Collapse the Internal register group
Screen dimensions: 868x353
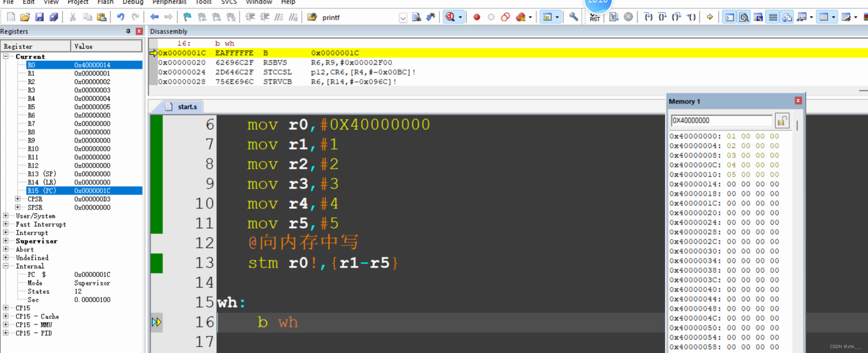(6, 266)
